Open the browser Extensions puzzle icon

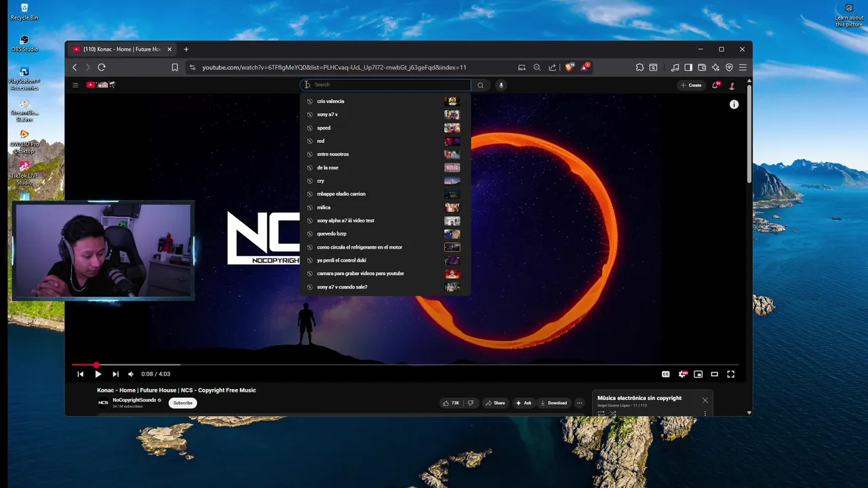click(x=639, y=67)
